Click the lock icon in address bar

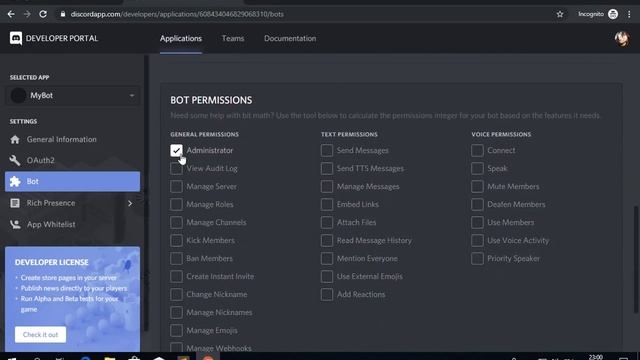[62, 14]
